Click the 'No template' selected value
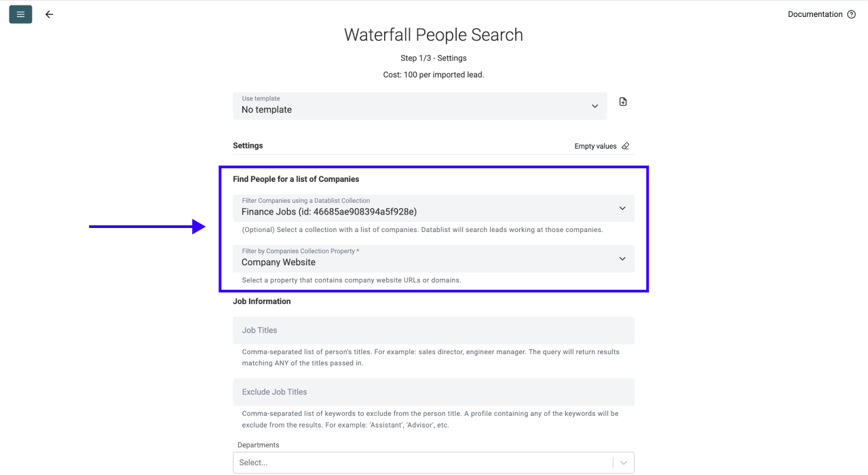The width and height of the screenshot is (868, 475). point(267,110)
